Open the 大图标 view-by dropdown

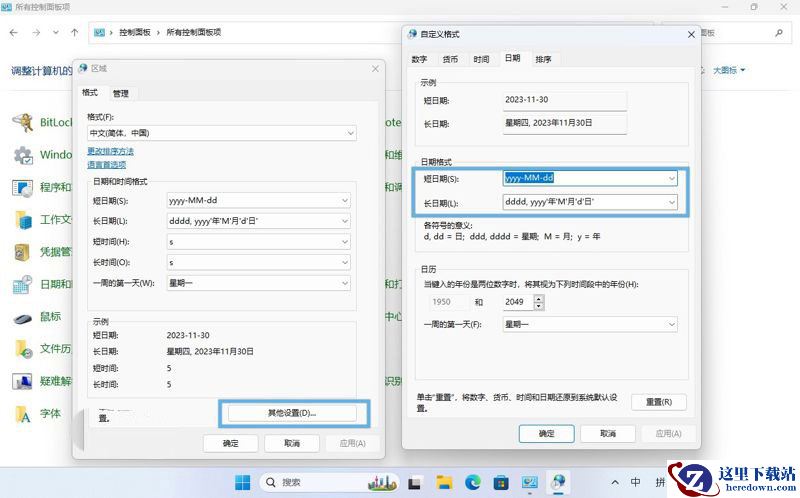(729, 70)
